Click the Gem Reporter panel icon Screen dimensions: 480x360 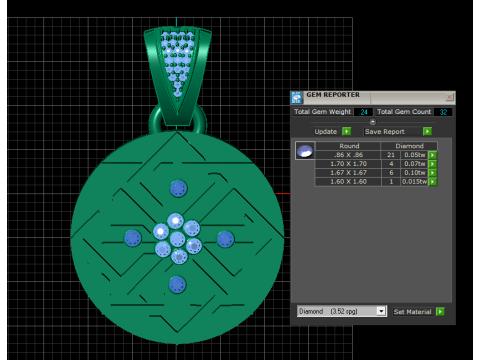[x=296, y=97]
